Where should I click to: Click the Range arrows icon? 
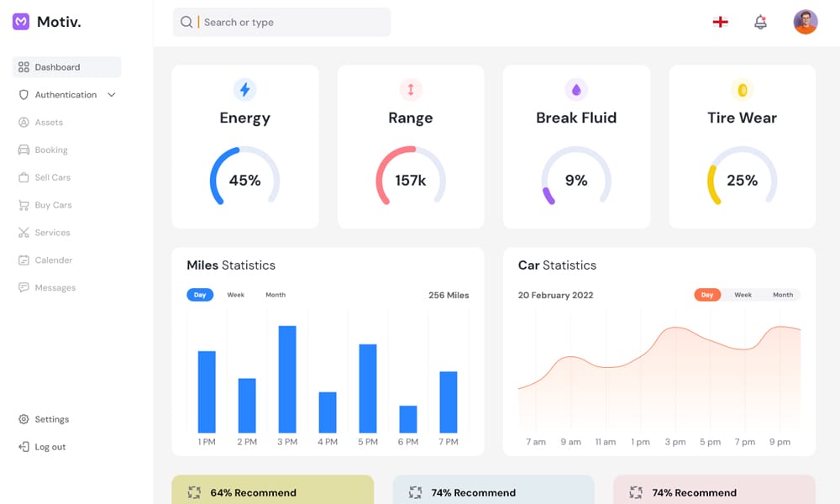(x=410, y=90)
